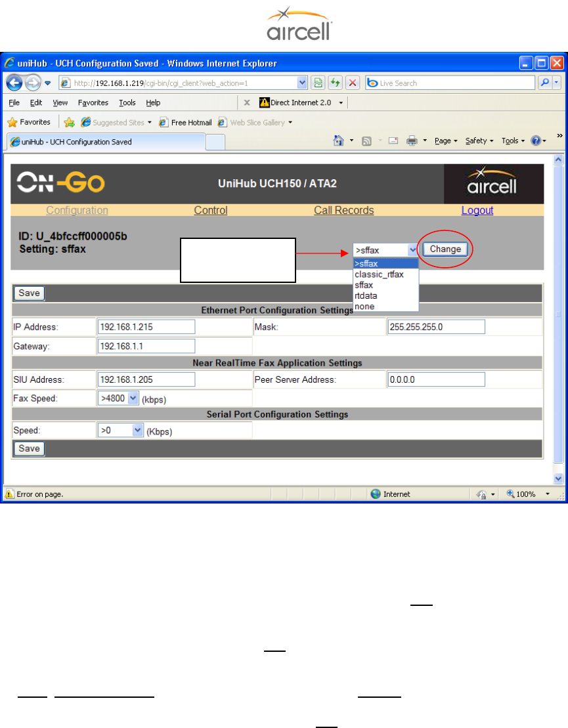Click the Help question mark icon

tap(536, 140)
